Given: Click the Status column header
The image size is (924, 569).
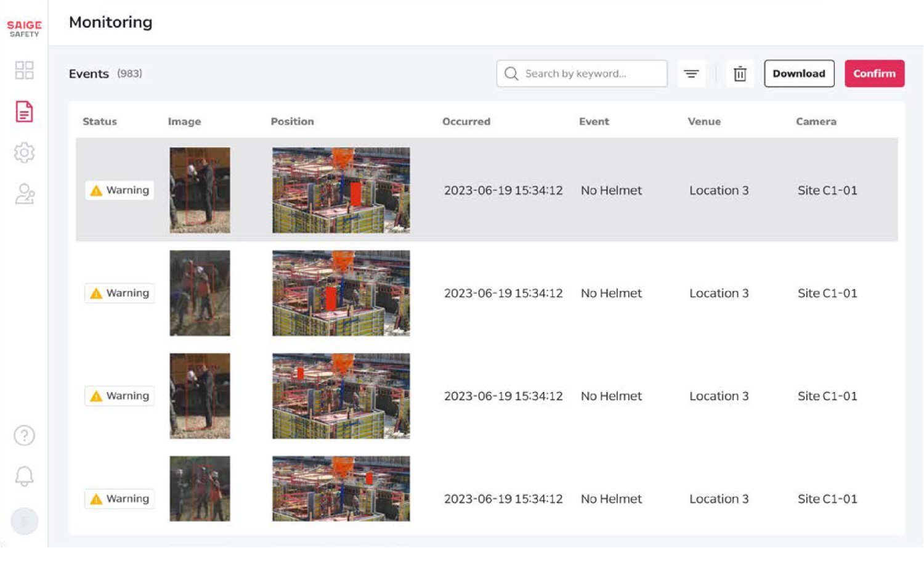Looking at the screenshot, I should click(100, 121).
